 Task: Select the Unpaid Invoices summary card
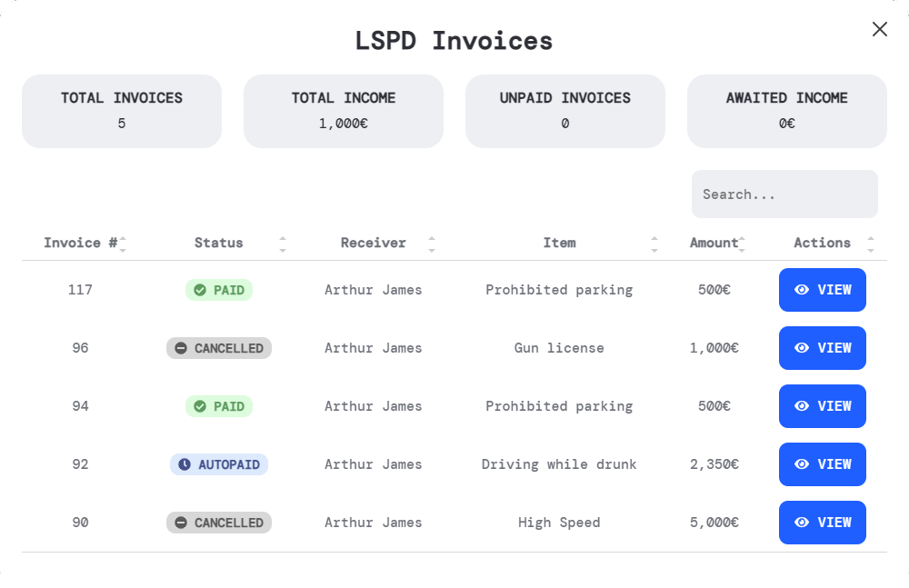click(x=565, y=111)
